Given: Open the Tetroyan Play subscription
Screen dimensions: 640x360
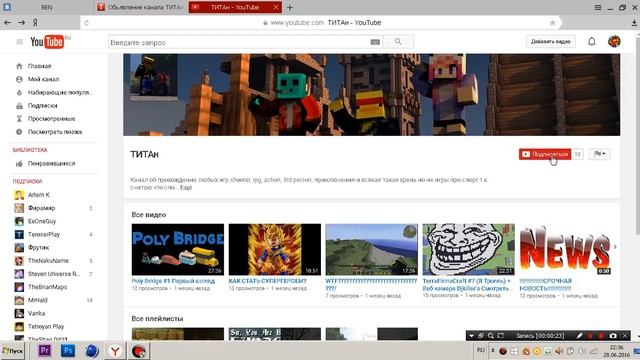Looking at the screenshot, I should point(46,326).
